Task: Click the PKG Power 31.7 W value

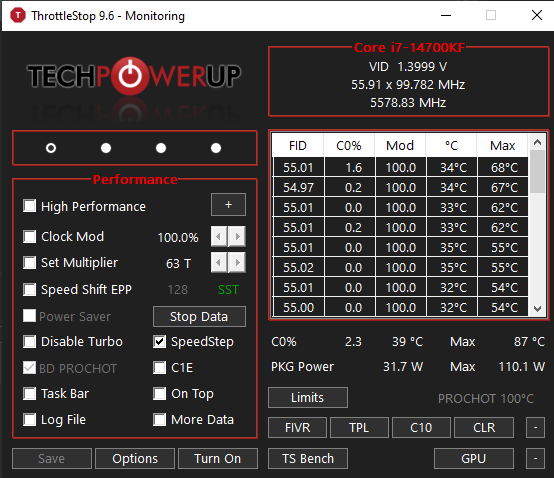Action: pyautogui.click(x=403, y=367)
